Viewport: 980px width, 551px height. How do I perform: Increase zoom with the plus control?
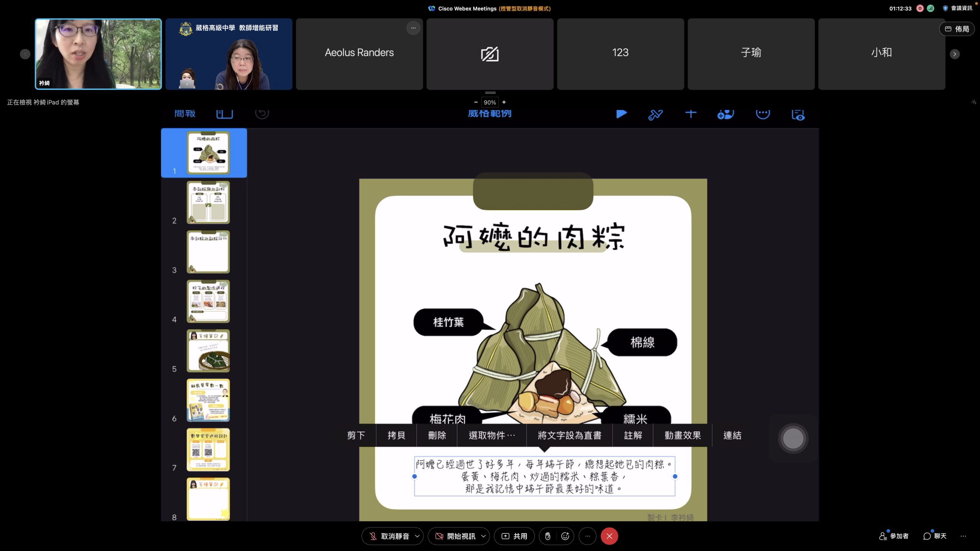tap(504, 102)
